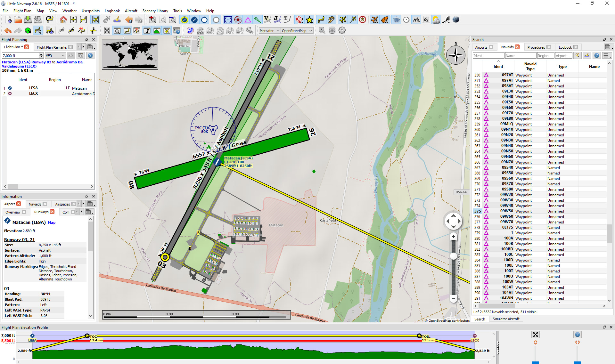Toggle display of VOR stations
This screenshot has width=615, height=364.
(228, 20)
